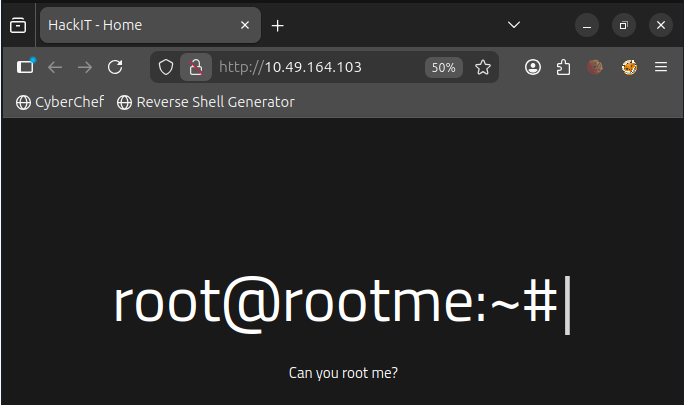Open the Firefox account menu
The image size is (684, 405).
tap(533, 67)
